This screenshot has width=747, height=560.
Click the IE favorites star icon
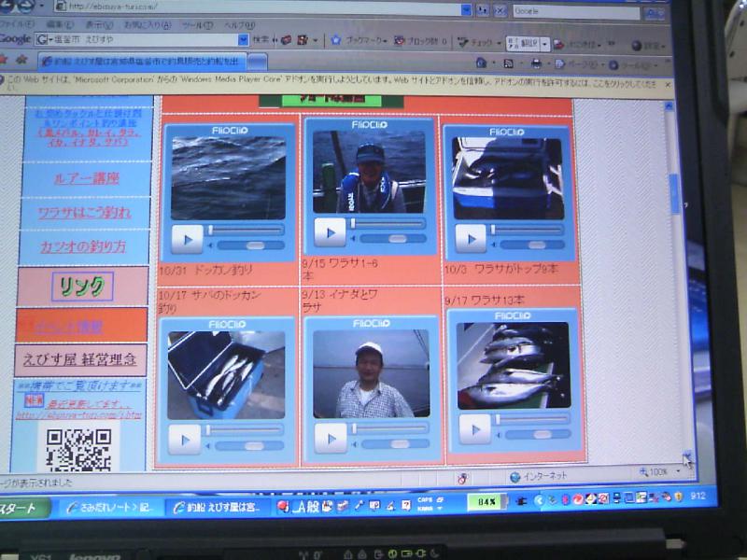pos(21,61)
